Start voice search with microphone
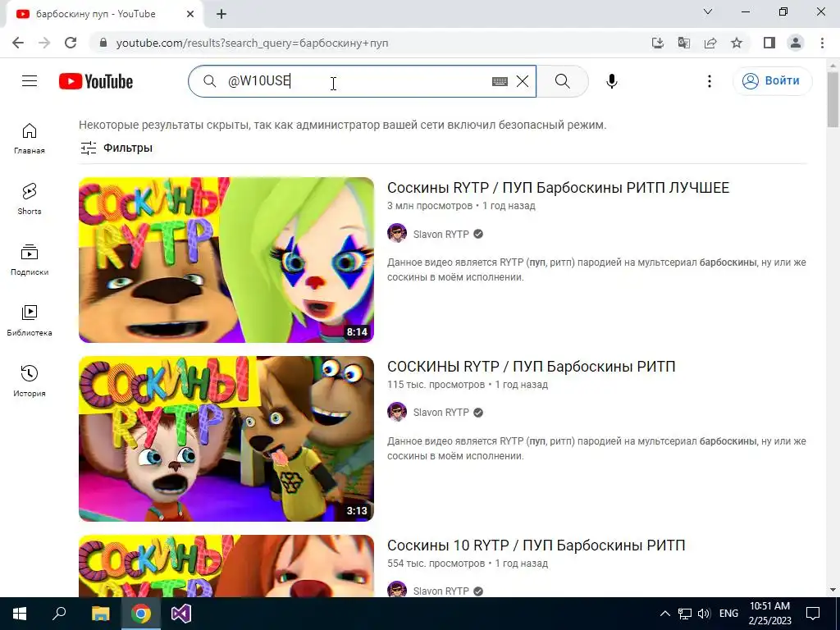This screenshot has height=630, width=840. click(x=612, y=81)
